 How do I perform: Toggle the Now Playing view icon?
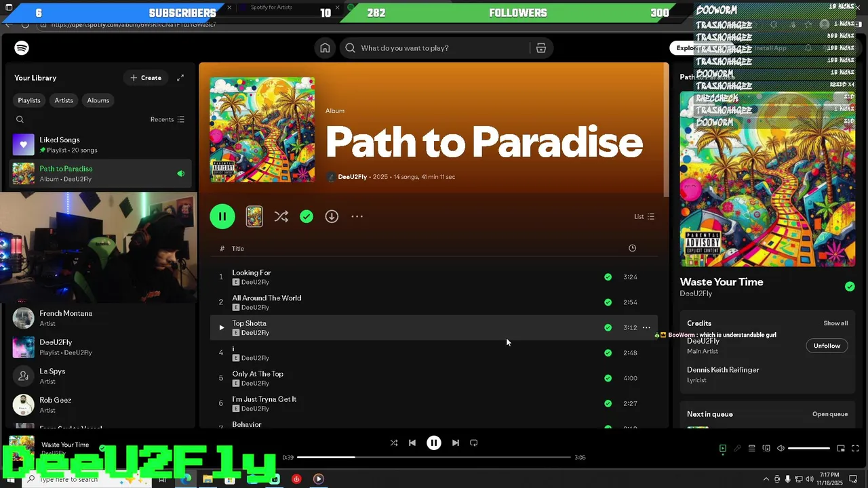723,448
